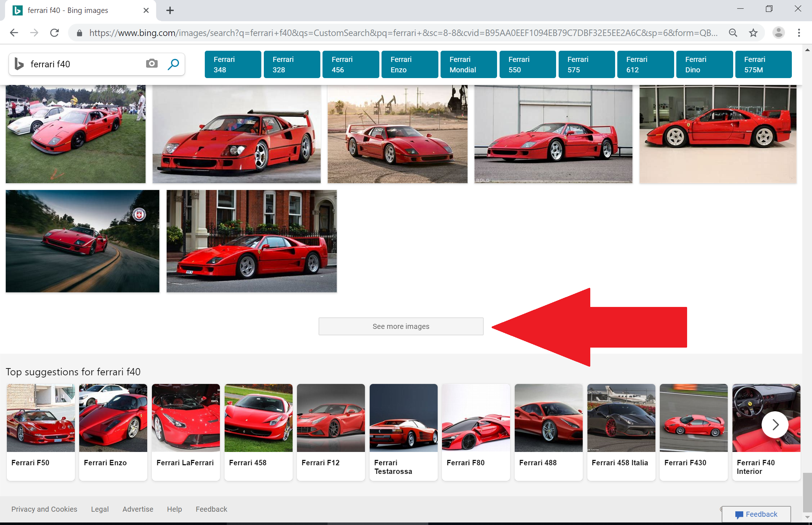
Task: Open the Ferrari F12 suggestion card
Action: 331,432
